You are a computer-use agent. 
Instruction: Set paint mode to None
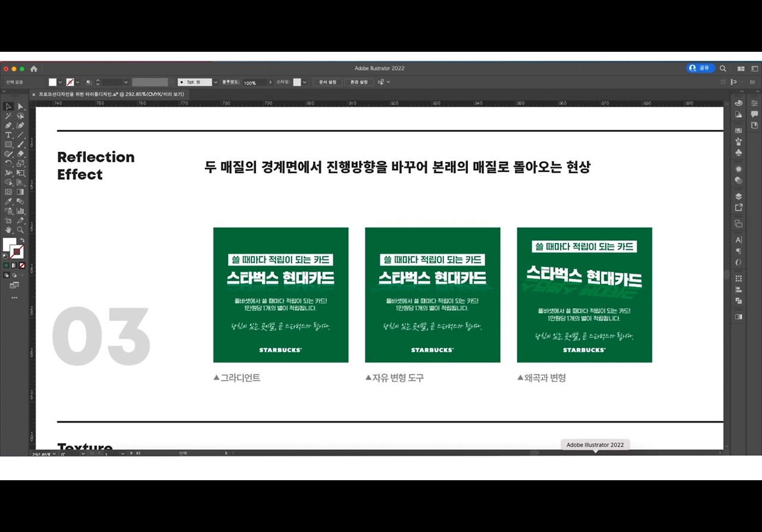(x=22, y=265)
